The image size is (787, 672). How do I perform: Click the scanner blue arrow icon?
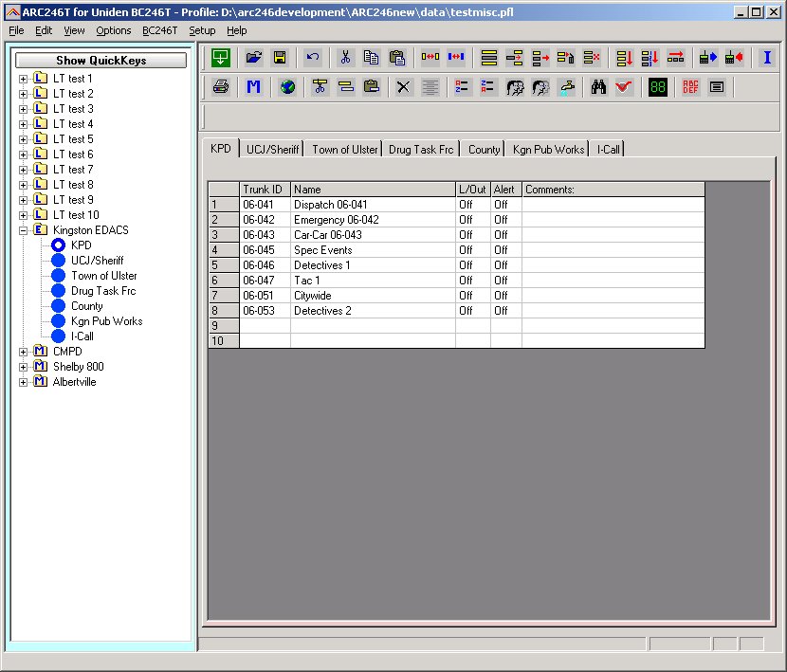(x=707, y=58)
